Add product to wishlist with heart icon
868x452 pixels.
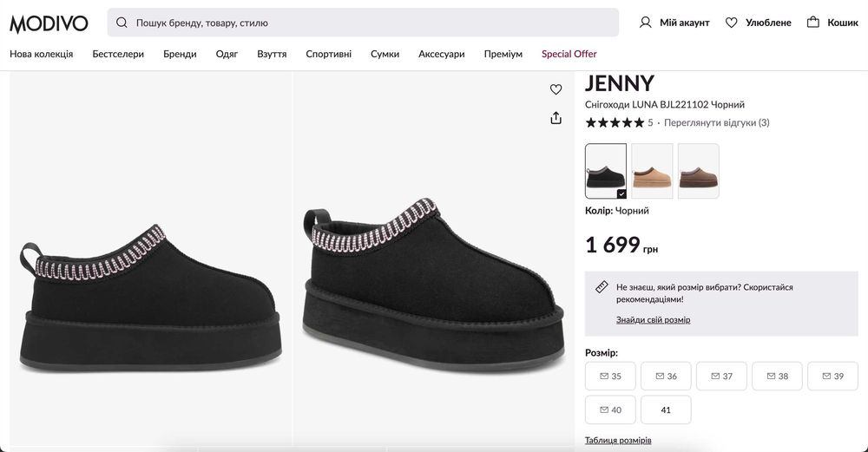click(556, 89)
